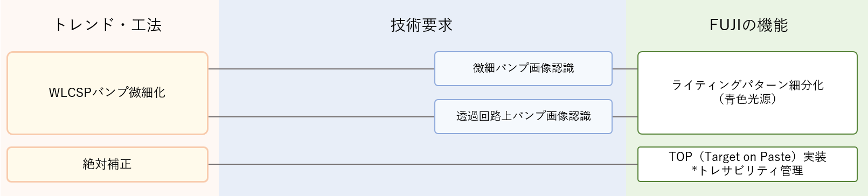The width and height of the screenshot is (868, 196).
Task: Click the 技術要求 column heading
Action: tap(421, 25)
